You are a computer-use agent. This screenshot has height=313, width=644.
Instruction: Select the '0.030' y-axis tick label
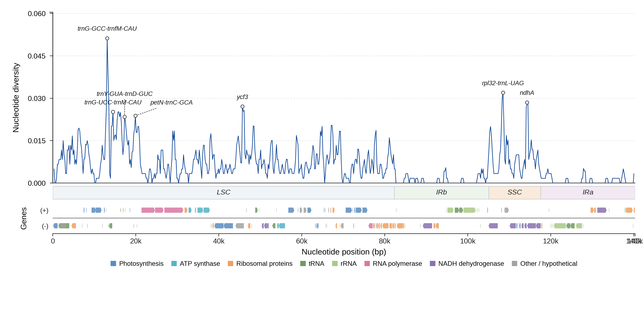click(37, 99)
